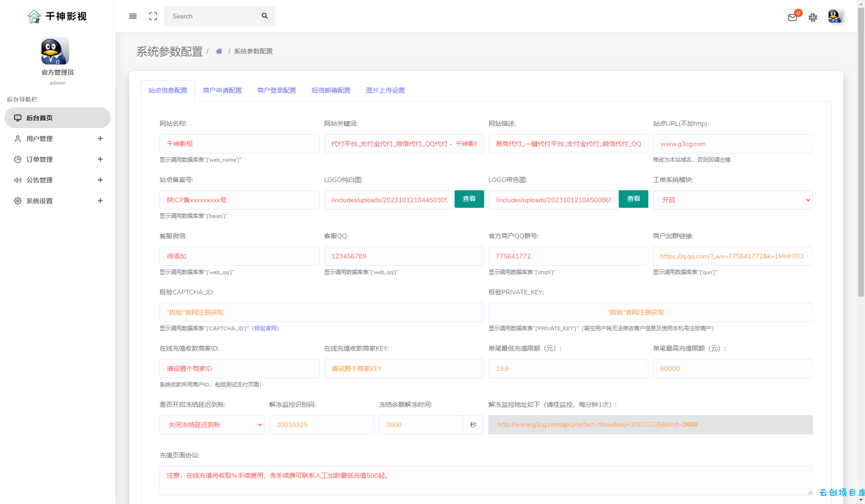Click the 商户加群链接 input field
The width and height of the screenshot is (865, 504).
click(733, 256)
